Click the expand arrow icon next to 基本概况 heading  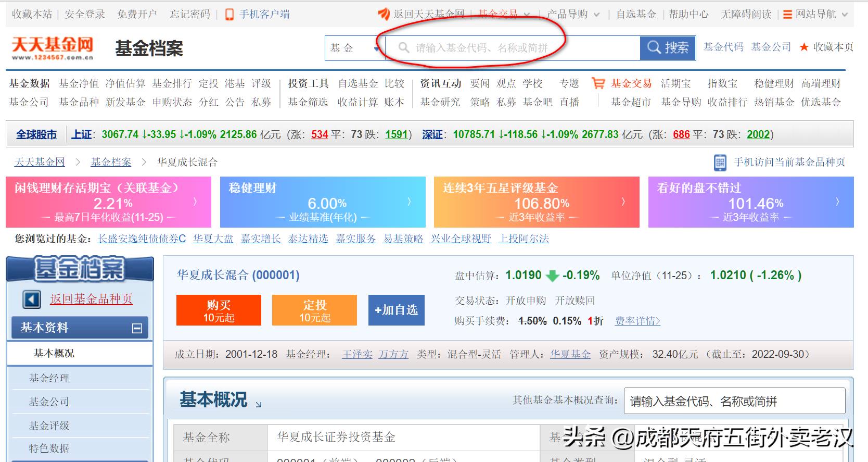click(259, 404)
